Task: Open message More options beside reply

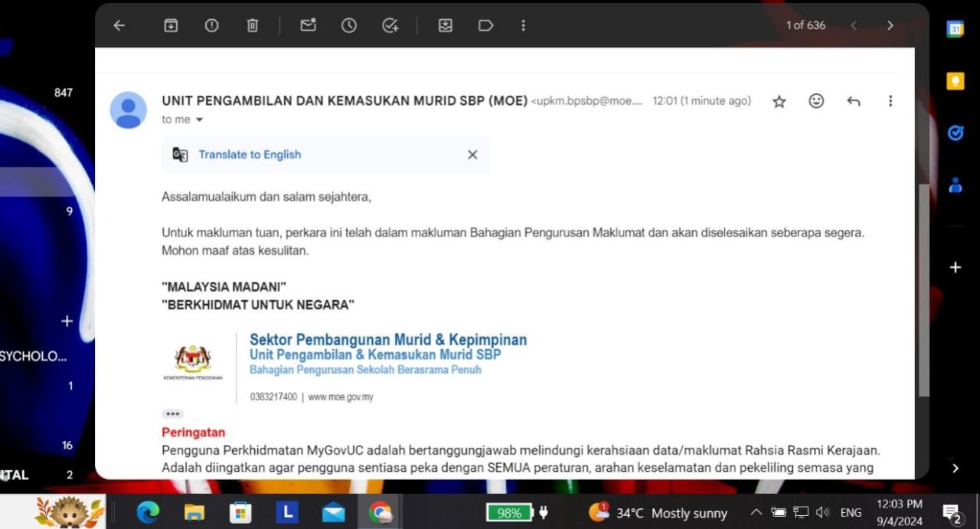Action: point(890,101)
